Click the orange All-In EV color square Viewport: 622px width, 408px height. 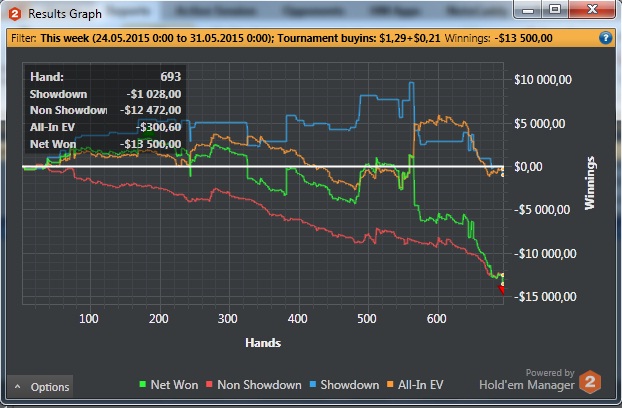390,384
